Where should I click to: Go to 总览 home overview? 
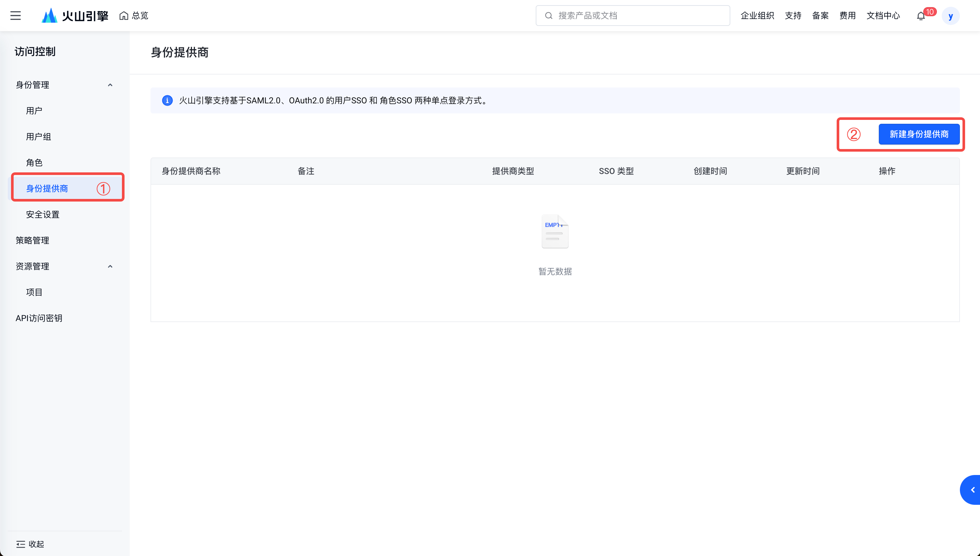[134, 16]
